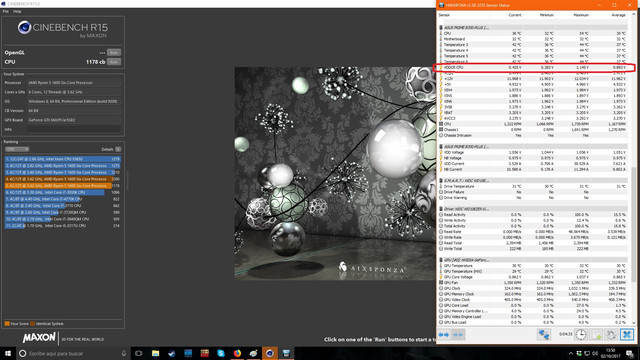Select the Chassis Intrusion sensor row

(533, 135)
